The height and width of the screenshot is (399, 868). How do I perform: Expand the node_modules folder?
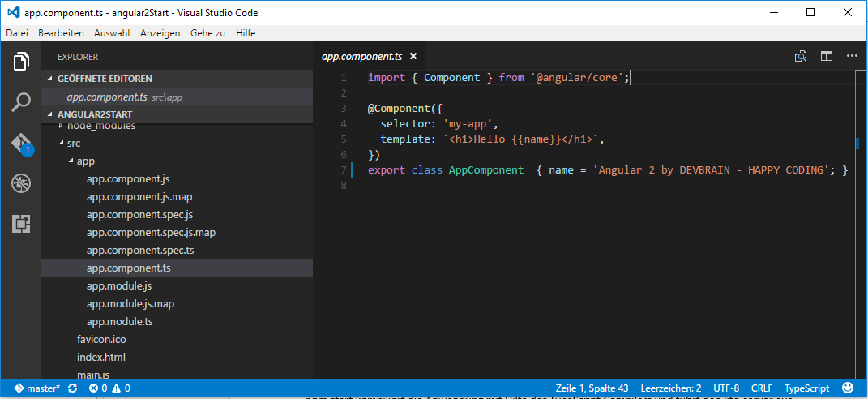(x=61, y=127)
